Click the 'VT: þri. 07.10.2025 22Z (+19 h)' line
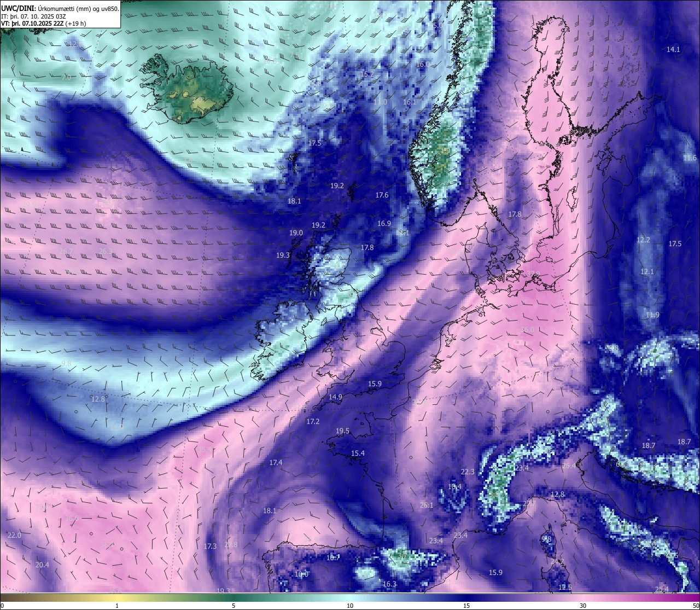Viewport: 700px width, 610px height. click(x=43, y=24)
